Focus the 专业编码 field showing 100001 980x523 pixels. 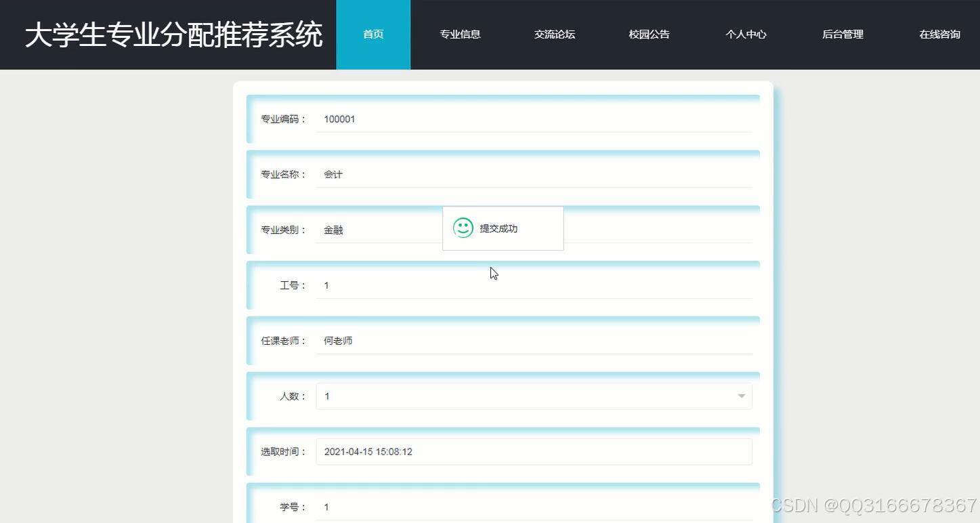click(534, 119)
